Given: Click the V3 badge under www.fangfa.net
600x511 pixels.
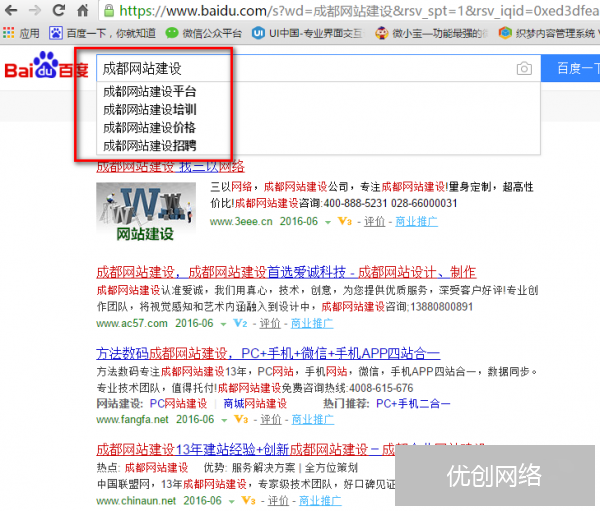Looking at the screenshot, I should pyautogui.click(x=241, y=420).
